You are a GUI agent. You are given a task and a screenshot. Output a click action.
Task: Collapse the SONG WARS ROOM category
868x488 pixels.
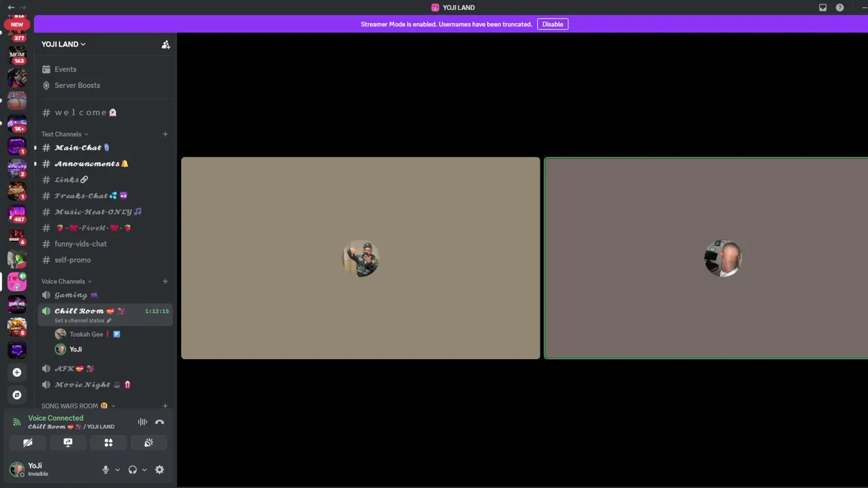(x=78, y=406)
